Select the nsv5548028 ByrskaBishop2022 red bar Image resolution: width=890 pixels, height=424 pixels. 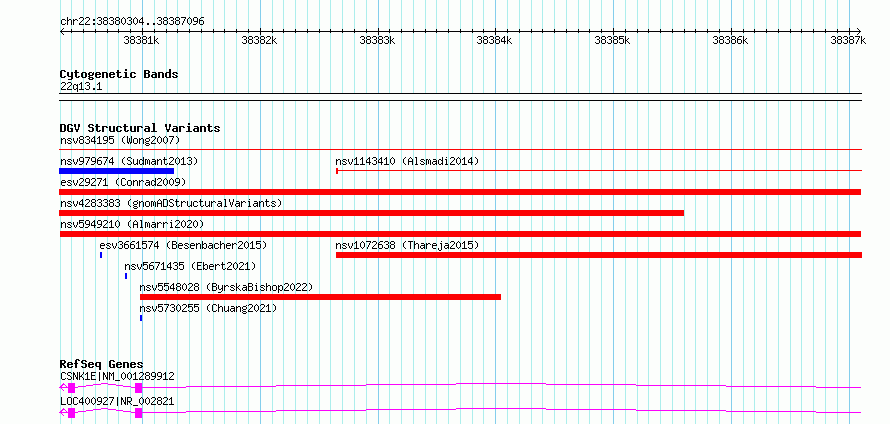(320, 297)
